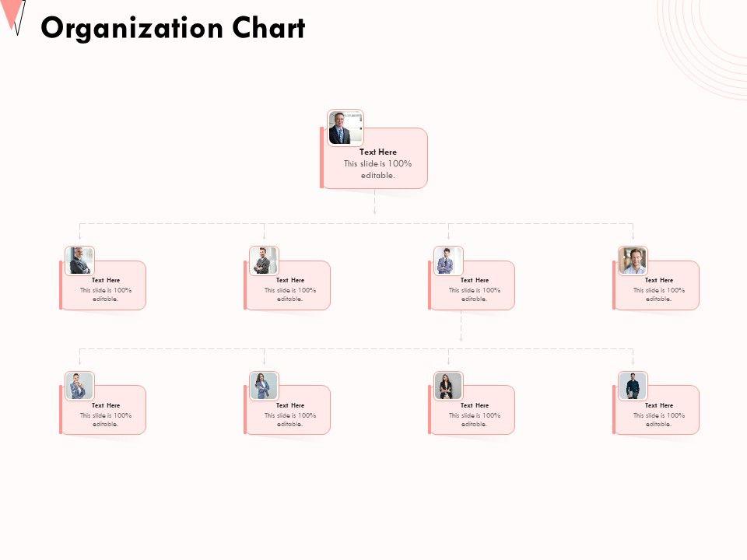747x560 pixels.
Task: Click the top-level card's "Text Here" heading
Action: click(378, 152)
